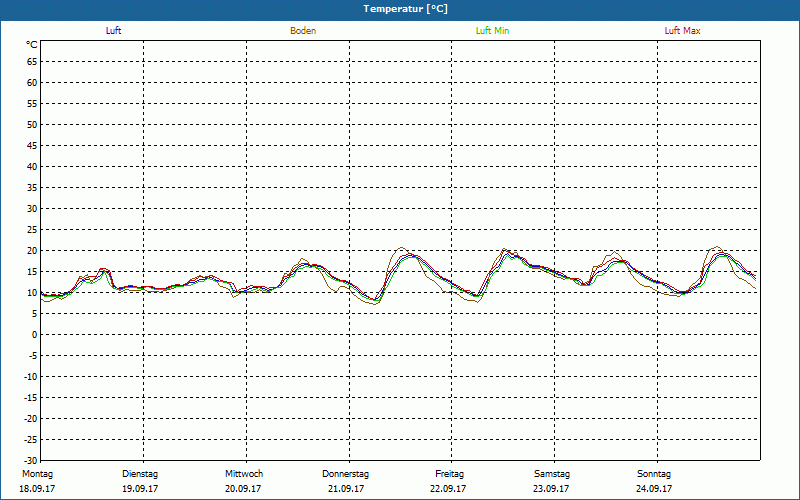800x500 pixels.
Task: Click the -25 value on the y-axis
Action: coord(31,439)
